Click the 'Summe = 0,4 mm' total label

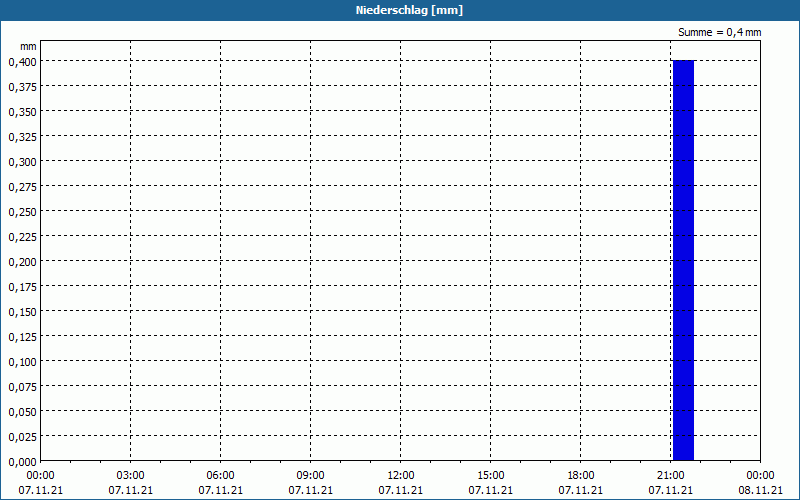(719, 32)
